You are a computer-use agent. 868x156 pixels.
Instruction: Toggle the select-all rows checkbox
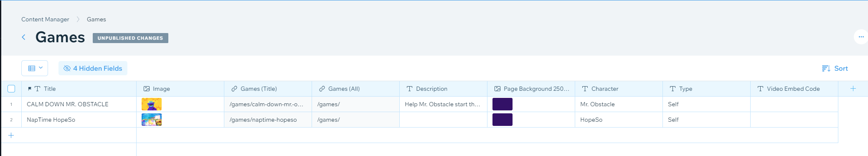(11, 89)
